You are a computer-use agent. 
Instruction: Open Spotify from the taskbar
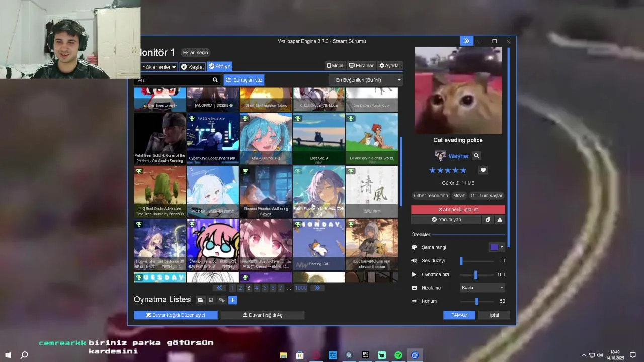tap(398, 355)
